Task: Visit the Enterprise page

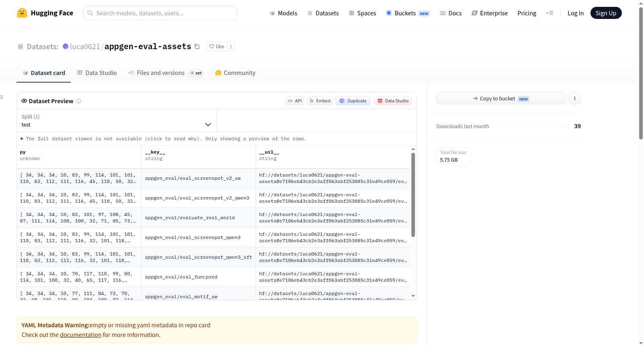Action: pyautogui.click(x=489, y=13)
